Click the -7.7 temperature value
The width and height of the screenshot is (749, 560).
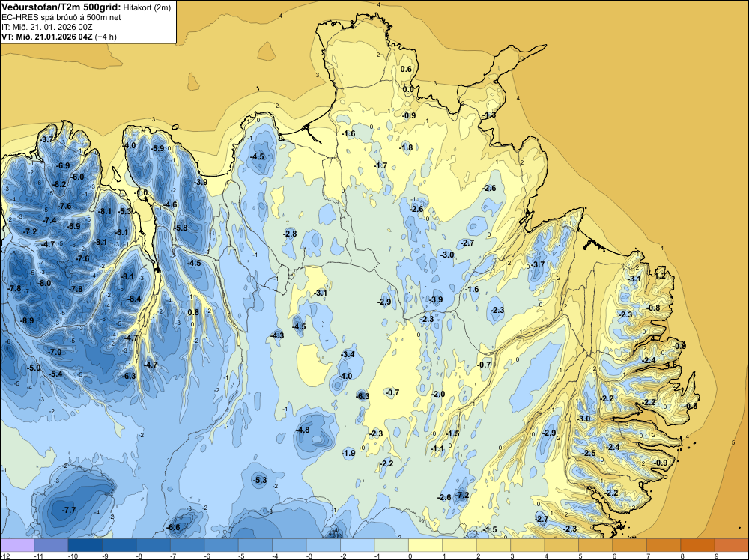[69, 510]
